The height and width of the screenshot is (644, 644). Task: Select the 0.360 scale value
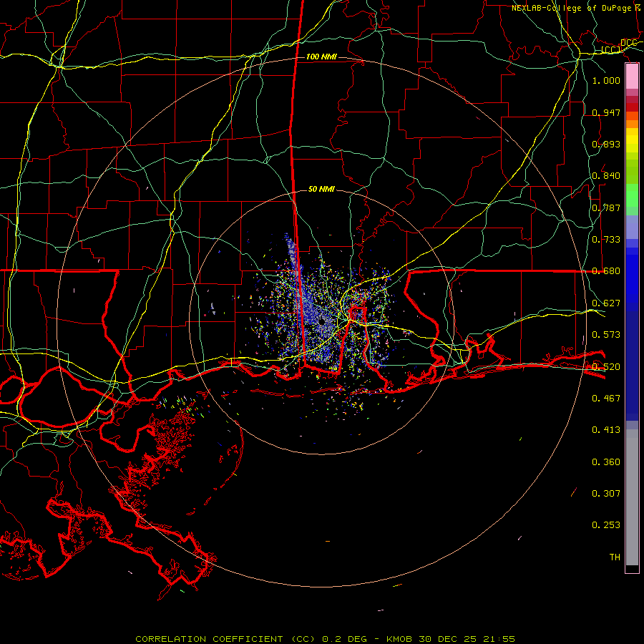coord(606,462)
